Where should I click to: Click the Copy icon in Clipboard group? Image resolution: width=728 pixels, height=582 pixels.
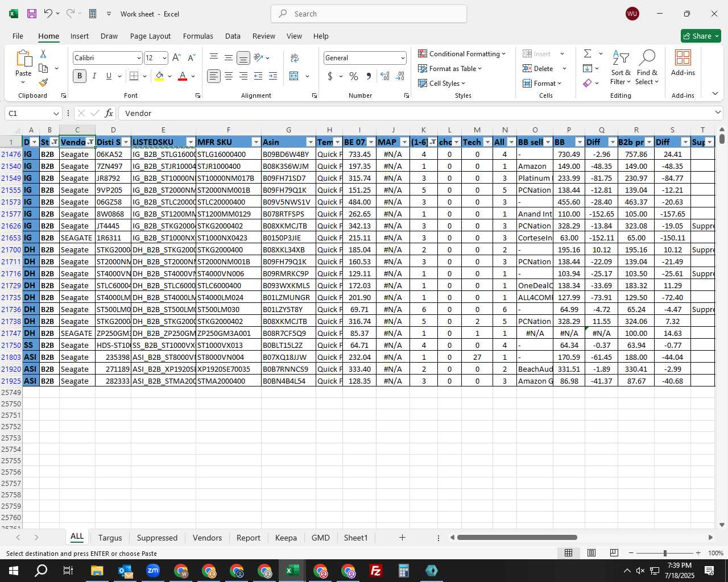pos(43,68)
